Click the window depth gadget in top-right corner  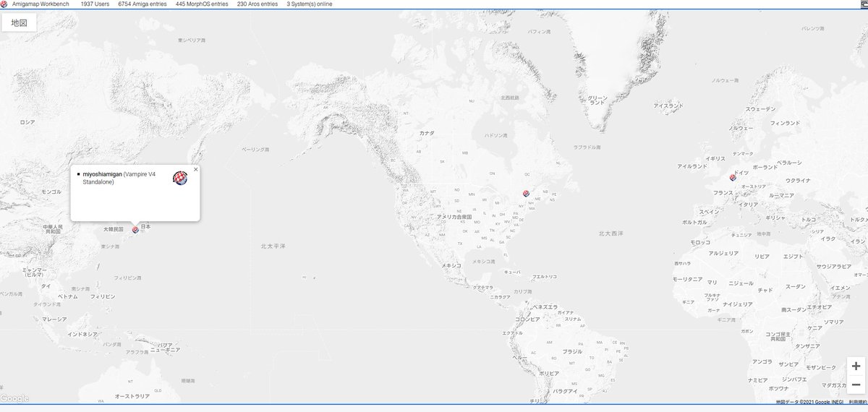(x=863, y=4)
